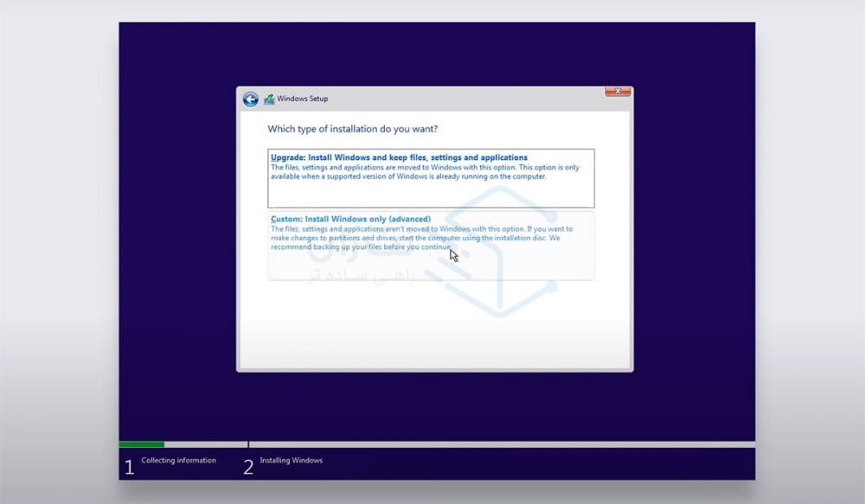Click the "Installing Windows" step label

point(291,461)
